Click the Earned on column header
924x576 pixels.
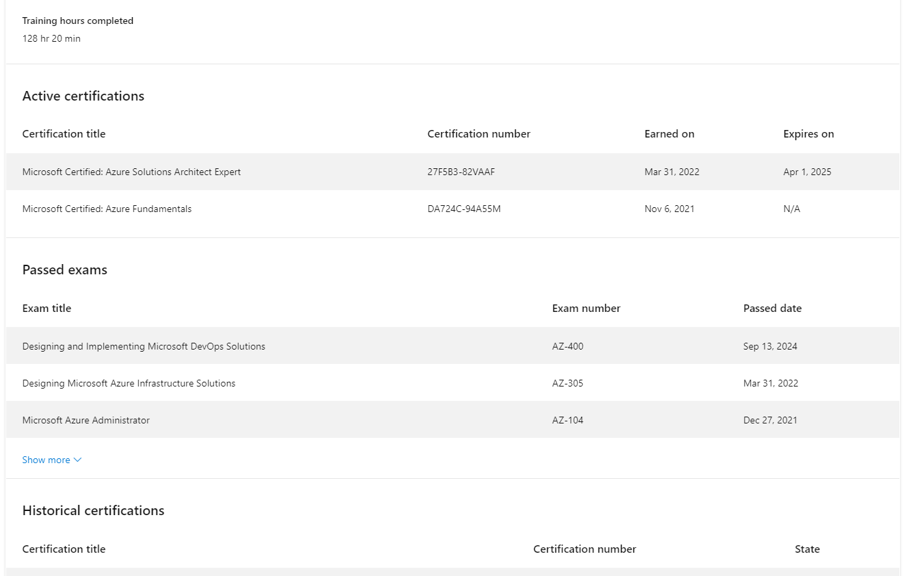[x=669, y=133]
